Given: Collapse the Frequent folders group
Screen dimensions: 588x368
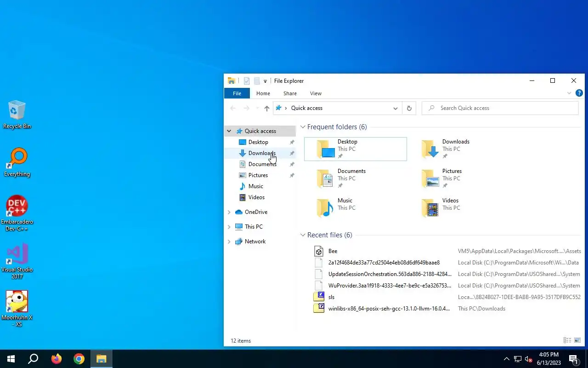Looking at the screenshot, I should [x=303, y=127].
